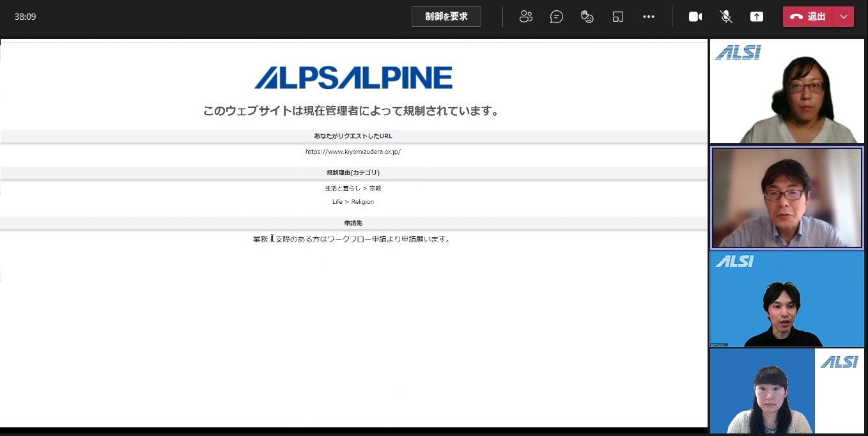Open the raise hand reactions icon
Screen dimensions: 868x436
pos(587,17)
